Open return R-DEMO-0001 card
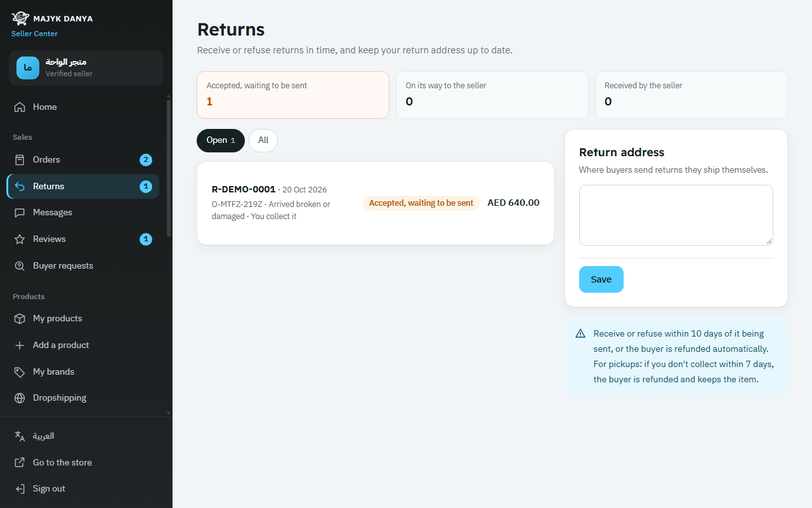812x508 pixels. [376, 203]
